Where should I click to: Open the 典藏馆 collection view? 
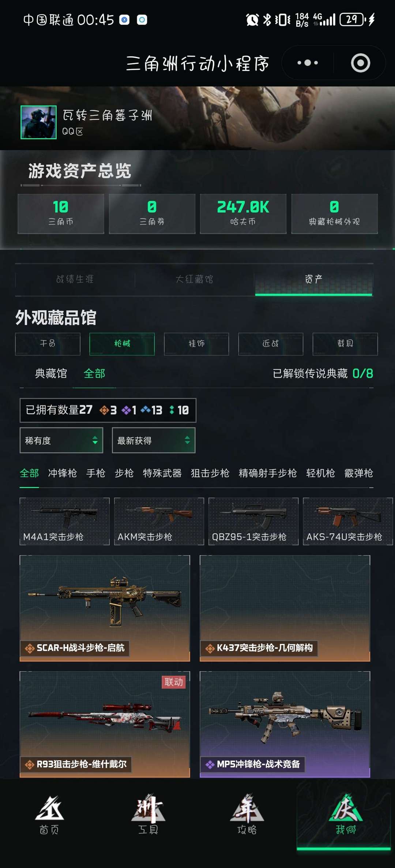click(51, 374)
